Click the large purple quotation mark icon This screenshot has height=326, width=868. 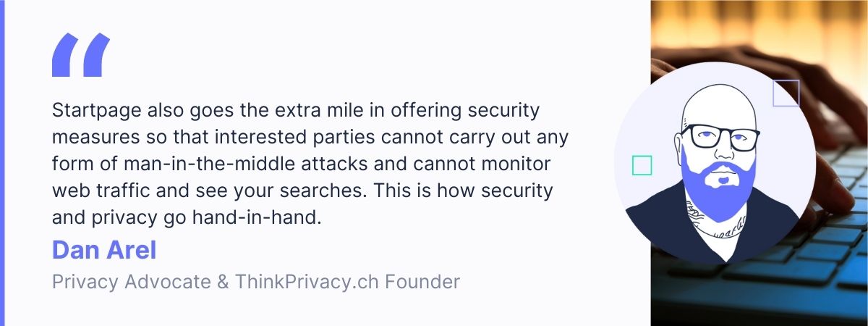pos(81,55)
